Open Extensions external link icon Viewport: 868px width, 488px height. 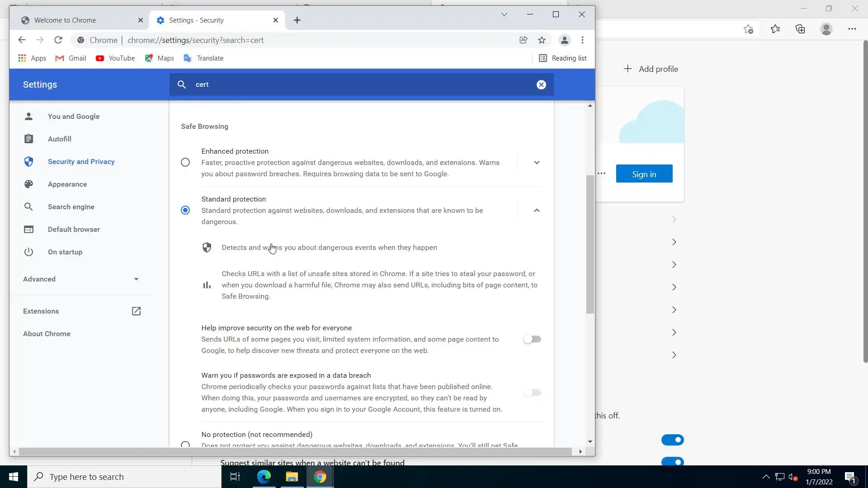tap(136, 311)
